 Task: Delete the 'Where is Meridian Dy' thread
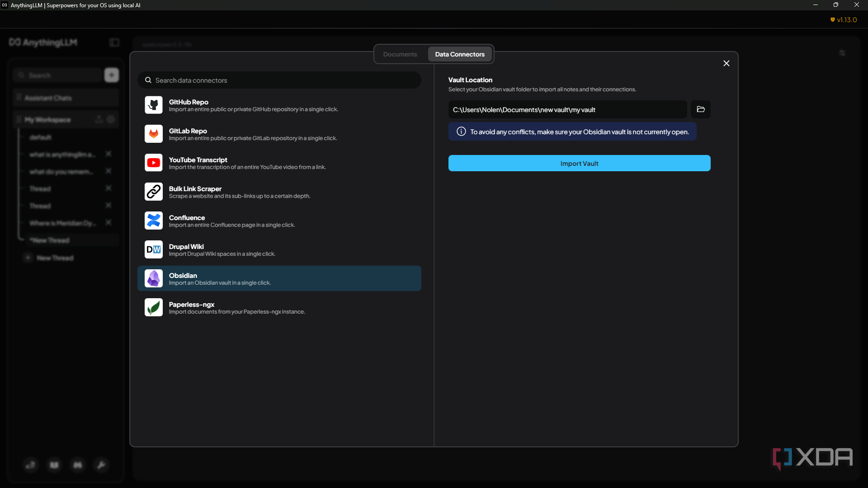[x=108, y=222]
